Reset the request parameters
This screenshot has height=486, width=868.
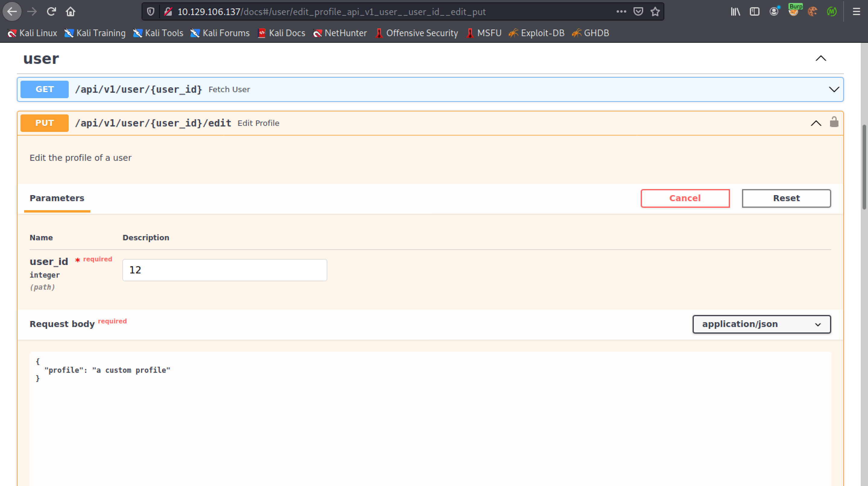[x=786, y=198]
